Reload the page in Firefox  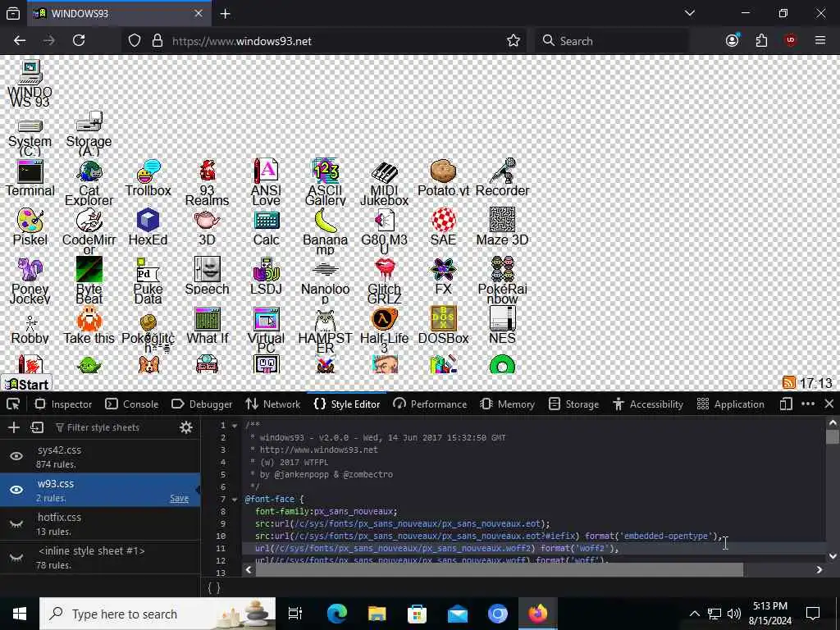coord(79,41)
